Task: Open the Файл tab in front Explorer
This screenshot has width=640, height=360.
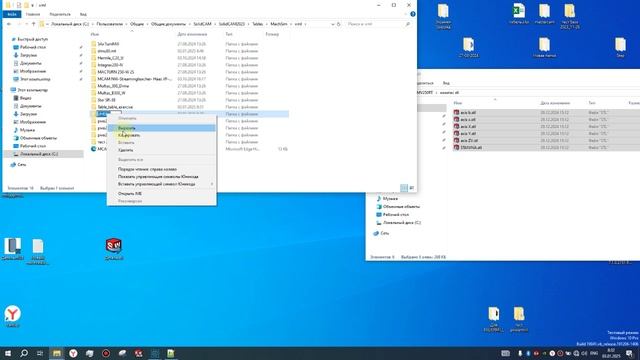Action: (x=11, y=14)
